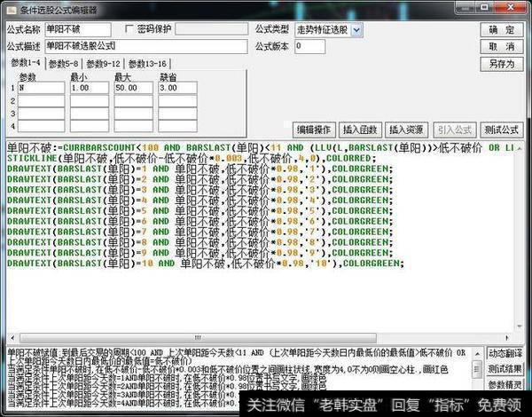Open the 参数13-16 tab

(147, 64)
